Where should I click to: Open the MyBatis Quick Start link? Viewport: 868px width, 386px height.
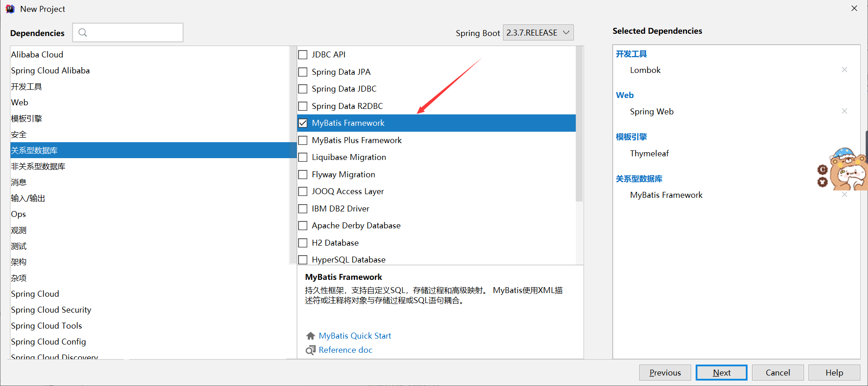pos(355,336)
